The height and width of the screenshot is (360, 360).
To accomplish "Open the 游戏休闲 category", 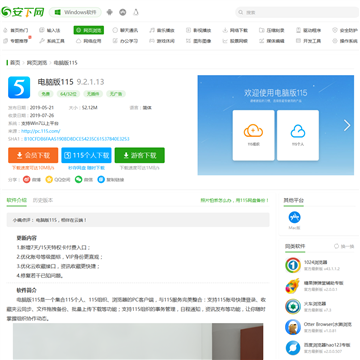I will click(162, 41).
